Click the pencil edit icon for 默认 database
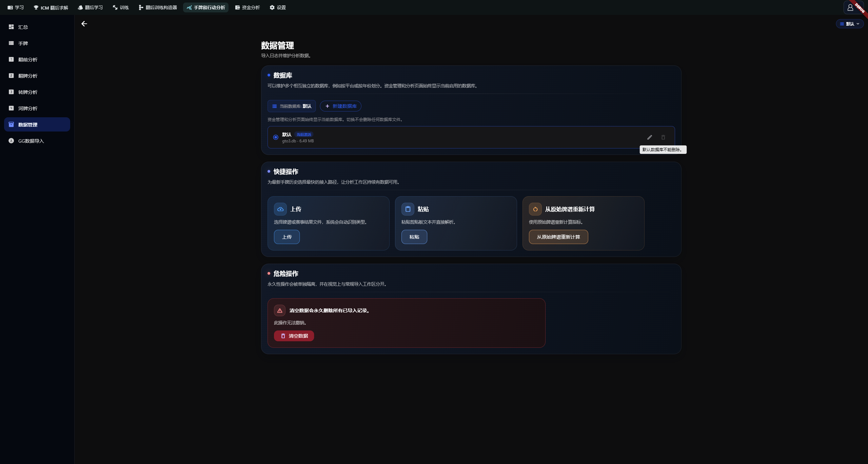The height and width of the screenshot is (464, 868). tap(649, 137)
